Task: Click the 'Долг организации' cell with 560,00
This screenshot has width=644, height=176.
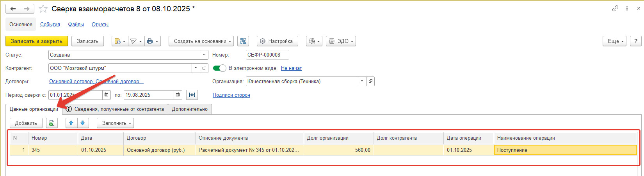Action: [x=338, y=150]
